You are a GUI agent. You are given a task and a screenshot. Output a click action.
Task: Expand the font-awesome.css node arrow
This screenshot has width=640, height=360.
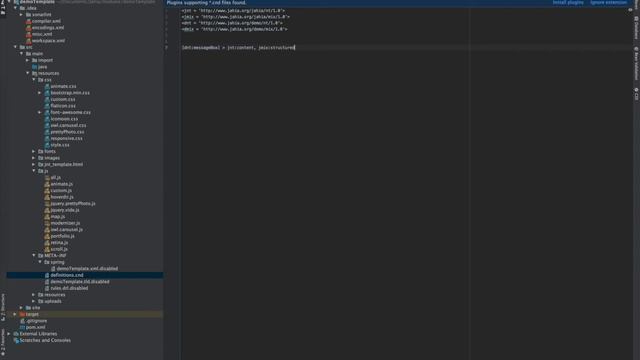pyautogui.click(x=40, y=113)
